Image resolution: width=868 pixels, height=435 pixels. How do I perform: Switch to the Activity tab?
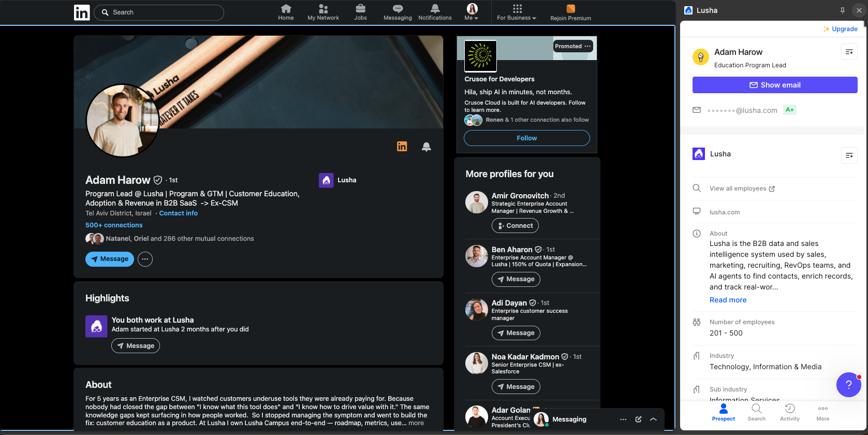pos(789,413)
